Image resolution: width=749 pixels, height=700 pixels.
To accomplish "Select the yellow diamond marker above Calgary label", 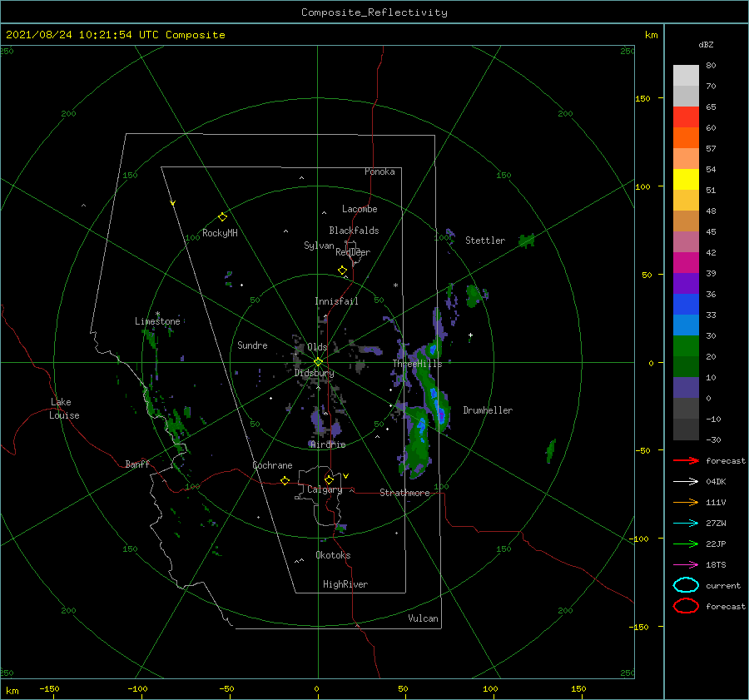I will (329, 479).
